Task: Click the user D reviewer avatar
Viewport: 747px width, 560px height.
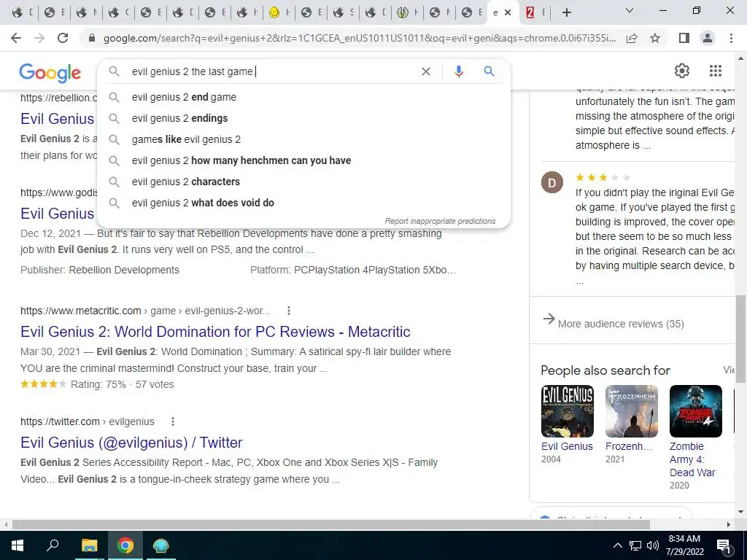Action: pyautogui.click(x=552, y=182)
